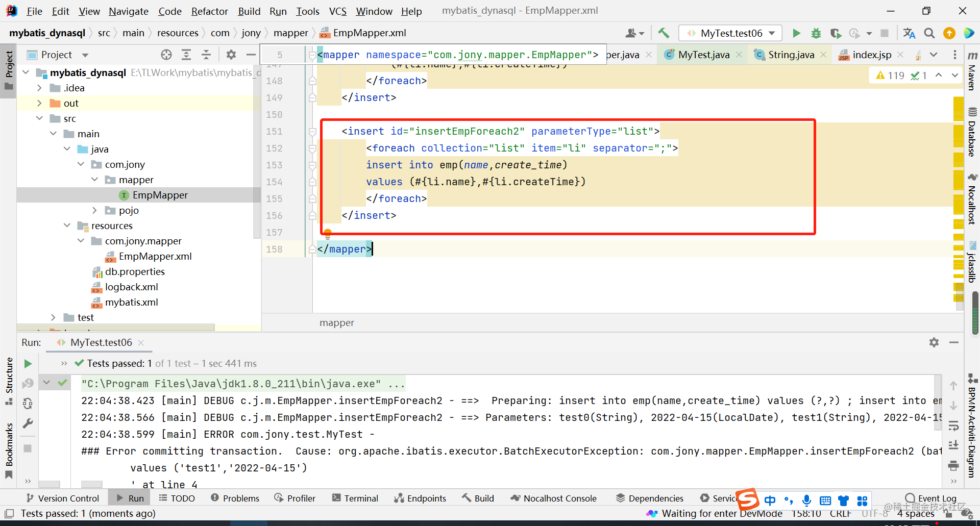Open Project panel options gear
The image size is (980, 526).
pyautogui.click(x=231, y=54)
